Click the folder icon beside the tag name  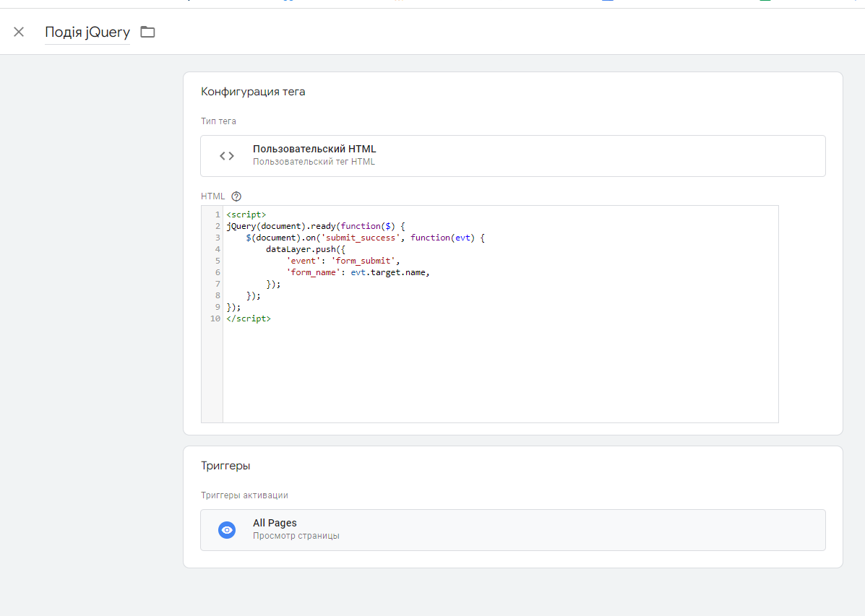coord(148,32)
